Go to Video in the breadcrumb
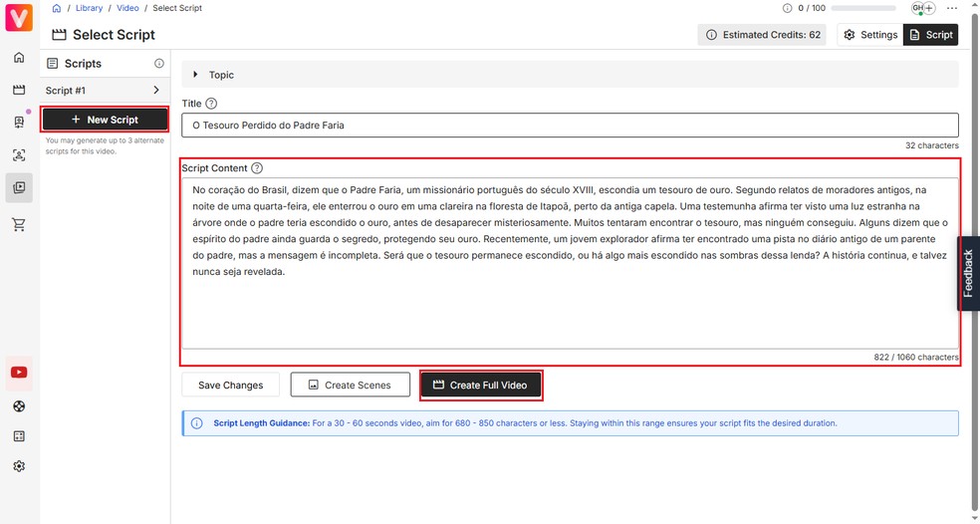This screenshot has width=980, height=524. [x=127, y=8]
